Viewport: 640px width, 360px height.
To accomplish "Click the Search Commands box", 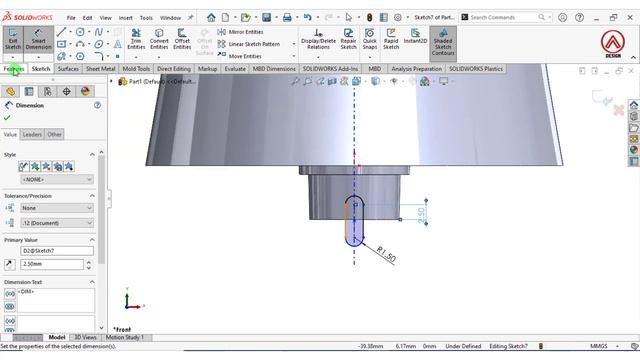I will [x=504, y=18].
